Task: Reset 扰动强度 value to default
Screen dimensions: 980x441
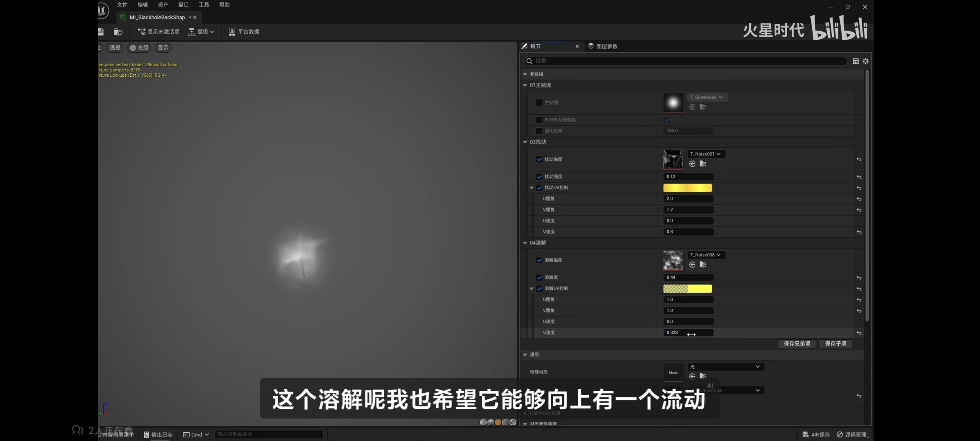Action: pyautogui.click(x=859, y=177)
